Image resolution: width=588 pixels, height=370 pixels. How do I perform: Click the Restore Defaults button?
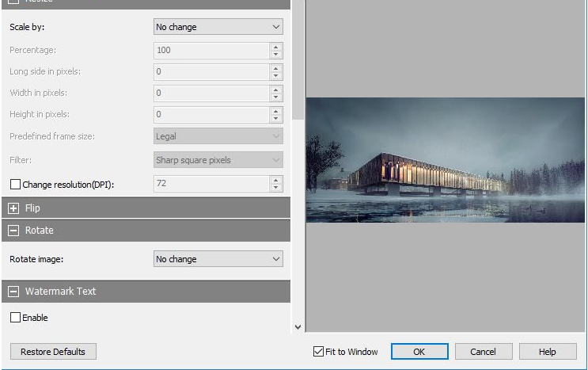tap(53, 352)
